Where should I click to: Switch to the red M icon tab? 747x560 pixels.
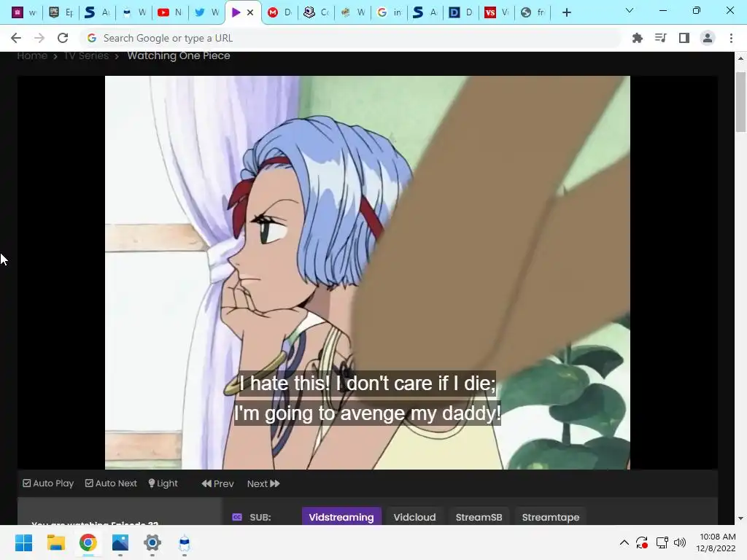[x=279, y=13]
